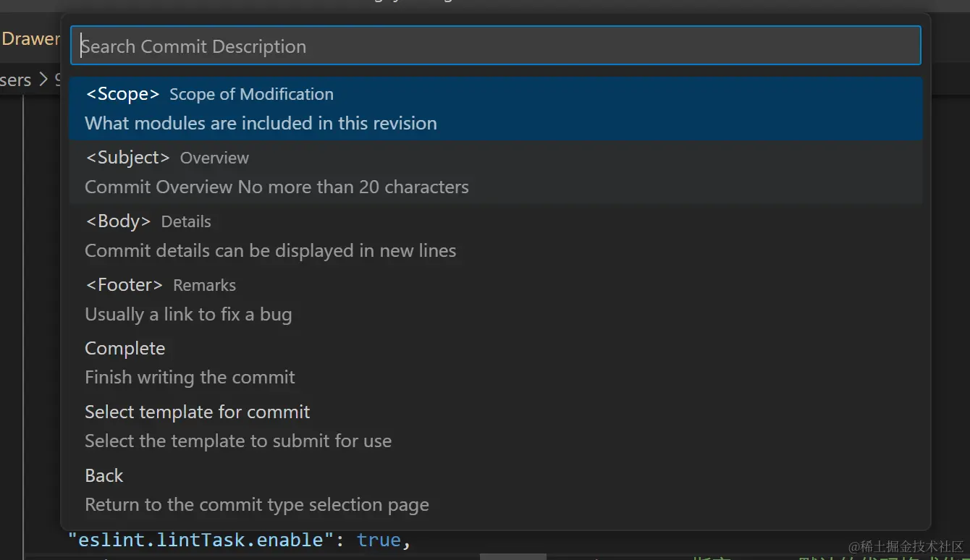Screen dimensions: 970x560
Task: Switch to the Drawer editor tab
Action: coord(30,39)
